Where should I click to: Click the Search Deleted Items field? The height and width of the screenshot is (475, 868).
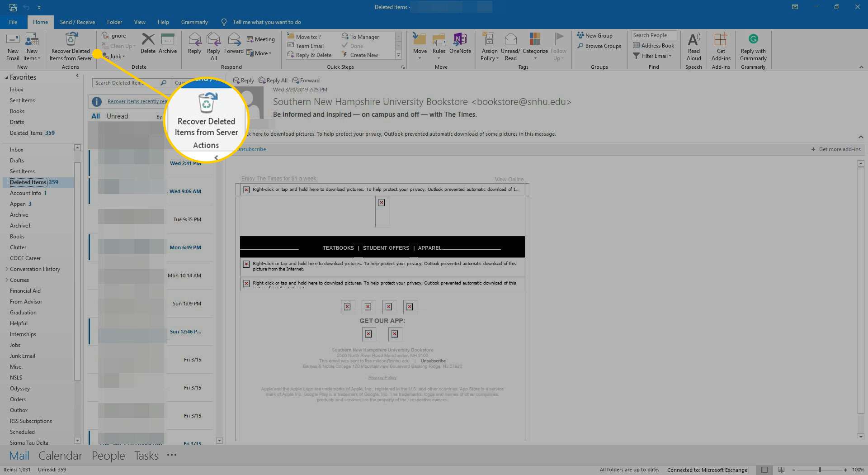click(127, 83)
